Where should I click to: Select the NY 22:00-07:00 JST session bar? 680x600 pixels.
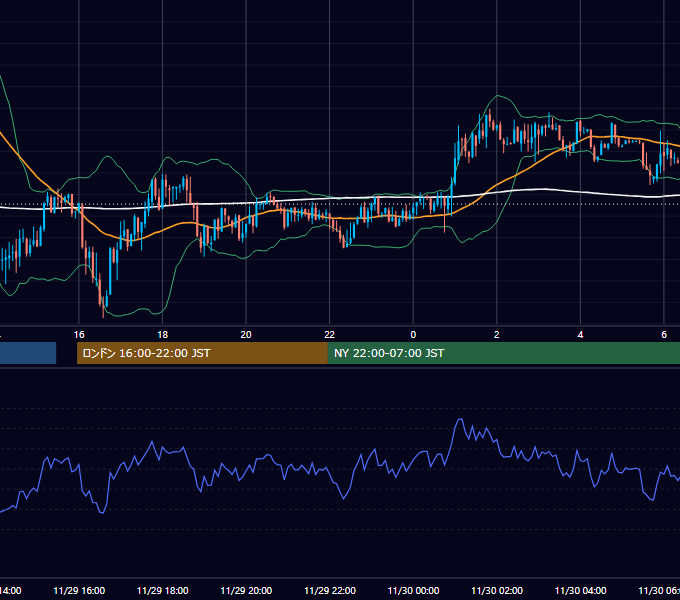(x=503, y=353)
